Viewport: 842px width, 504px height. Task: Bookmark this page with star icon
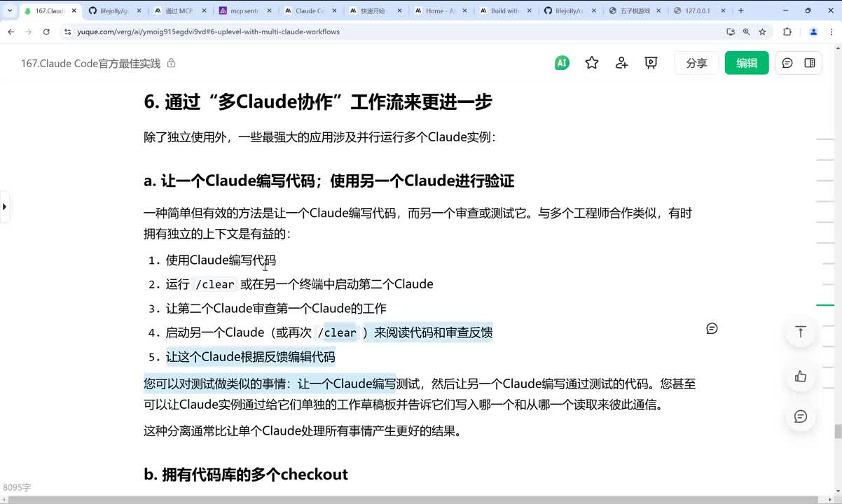(762, 31)
